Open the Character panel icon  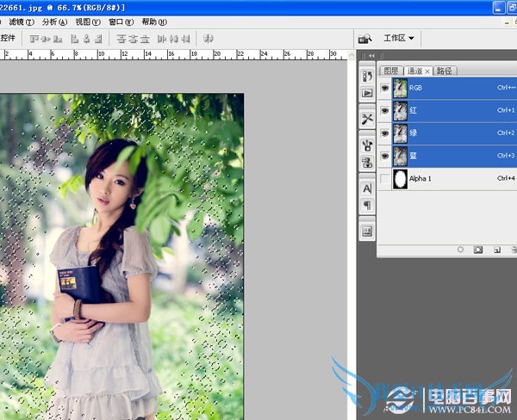click(x=366, y=188)
